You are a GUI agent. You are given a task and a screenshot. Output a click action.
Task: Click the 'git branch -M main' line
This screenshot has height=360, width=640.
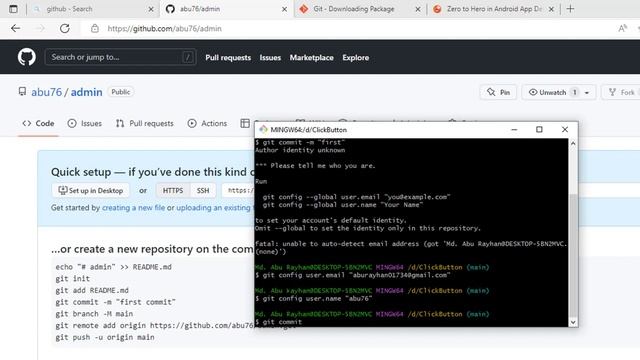(94, 314)
